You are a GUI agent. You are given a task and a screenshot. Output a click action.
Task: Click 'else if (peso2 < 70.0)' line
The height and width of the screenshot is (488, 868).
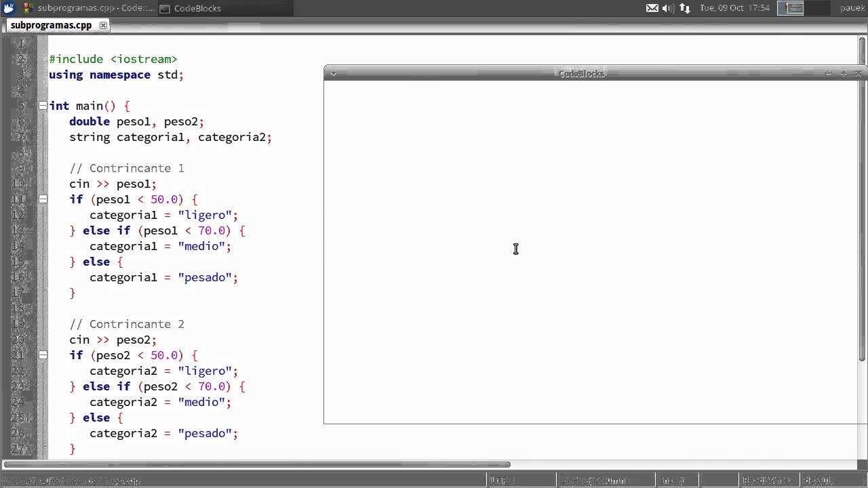[157, 386]
